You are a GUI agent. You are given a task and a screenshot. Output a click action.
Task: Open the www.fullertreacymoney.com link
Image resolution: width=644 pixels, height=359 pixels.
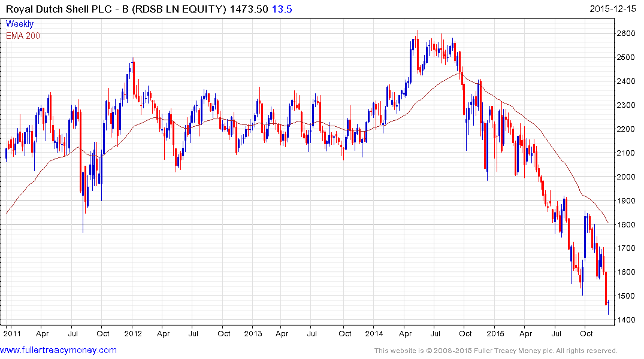(58, 350)
